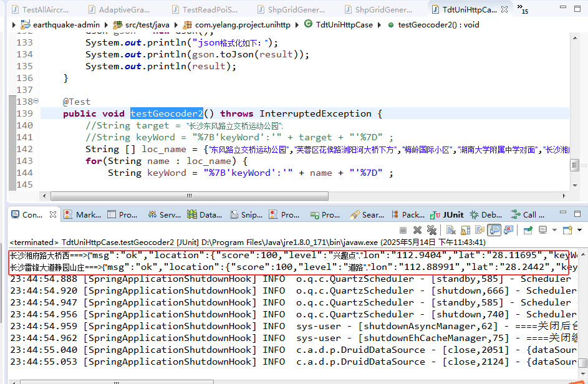Switch to the AdaptiveGra... editor tab

pyautogui.click(x=118, y=9)
